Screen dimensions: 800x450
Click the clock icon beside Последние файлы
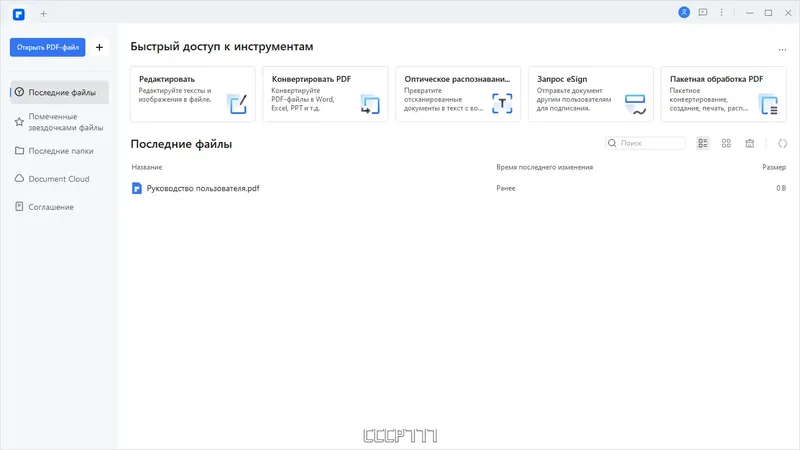tap(19, 92)
